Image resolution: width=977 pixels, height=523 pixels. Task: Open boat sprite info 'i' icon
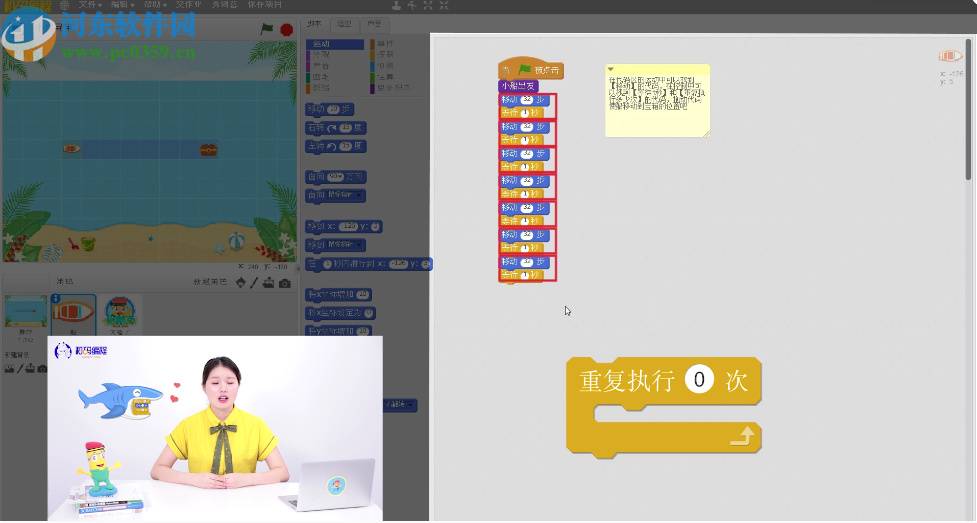(x=55, y=299)
